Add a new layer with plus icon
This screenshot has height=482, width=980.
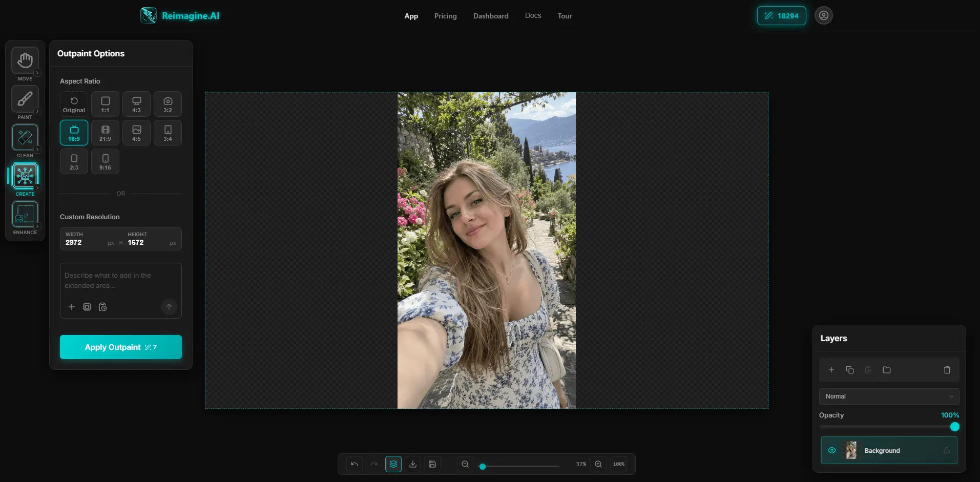[x=831, y=370]
